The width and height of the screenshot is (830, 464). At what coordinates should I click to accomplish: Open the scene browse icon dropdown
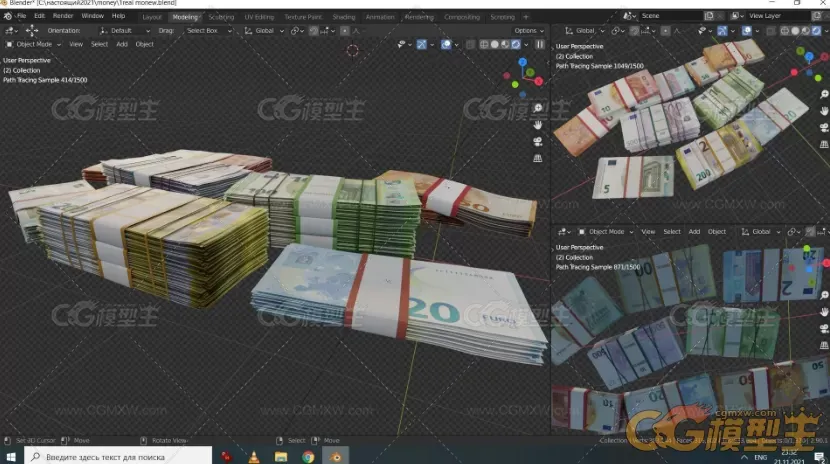coord(629,16)
